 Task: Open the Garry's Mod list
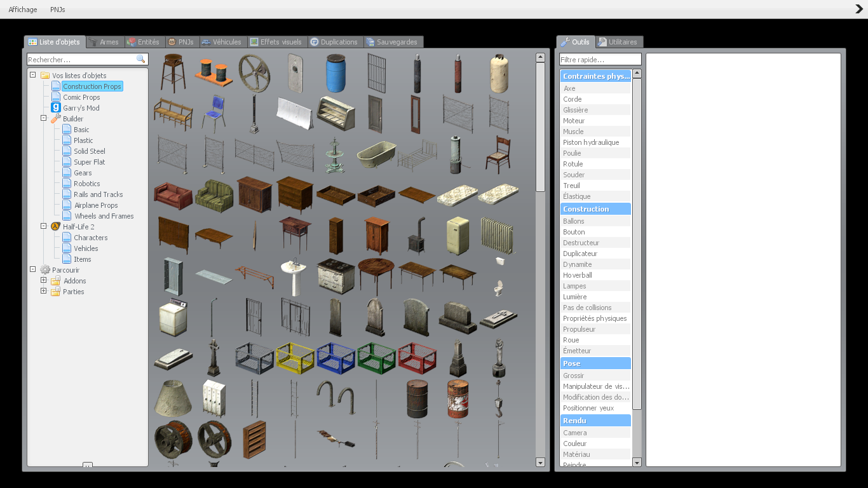click(81, 108)
